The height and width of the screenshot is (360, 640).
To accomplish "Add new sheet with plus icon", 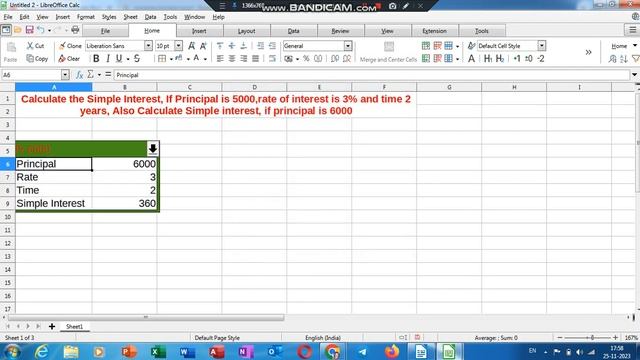I will tap(52, 327).
